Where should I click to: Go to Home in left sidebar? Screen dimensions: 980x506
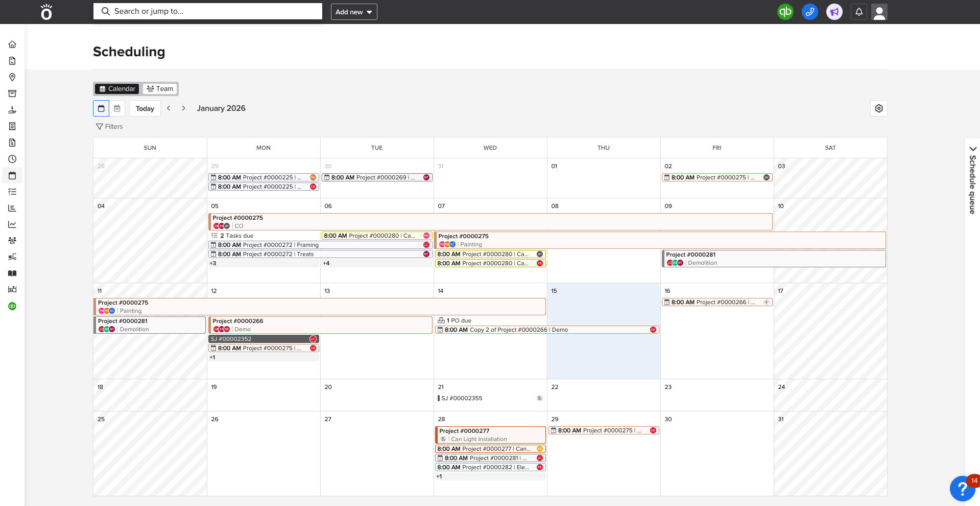tap(12, 44)
